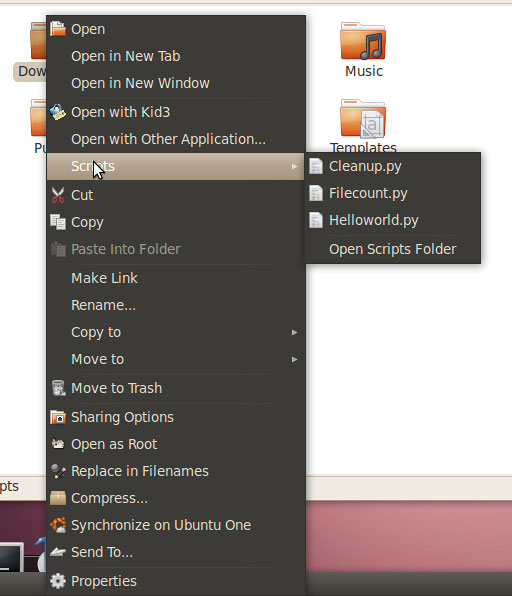This screenshot has height=596, width=512.
Task: Click the Ubuntu One sync icon
Action: [58, 525]
